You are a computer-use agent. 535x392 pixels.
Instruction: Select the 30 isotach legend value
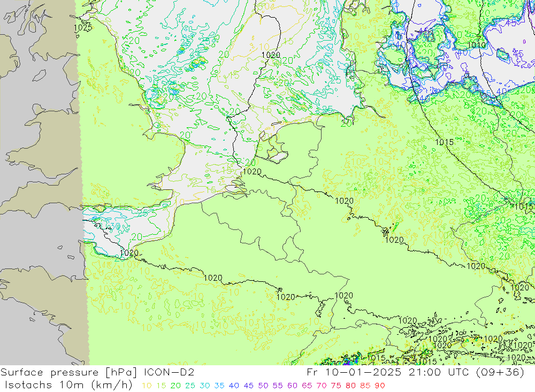[x=205, y=386]
